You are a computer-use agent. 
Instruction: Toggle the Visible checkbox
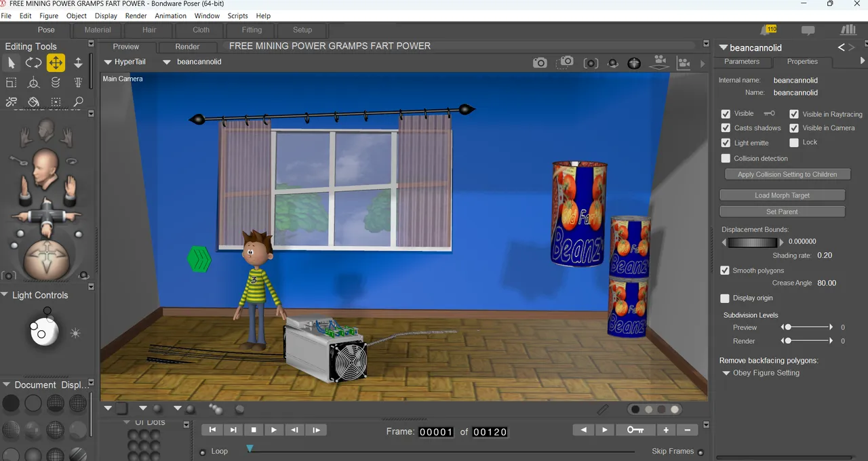point(726,114)
